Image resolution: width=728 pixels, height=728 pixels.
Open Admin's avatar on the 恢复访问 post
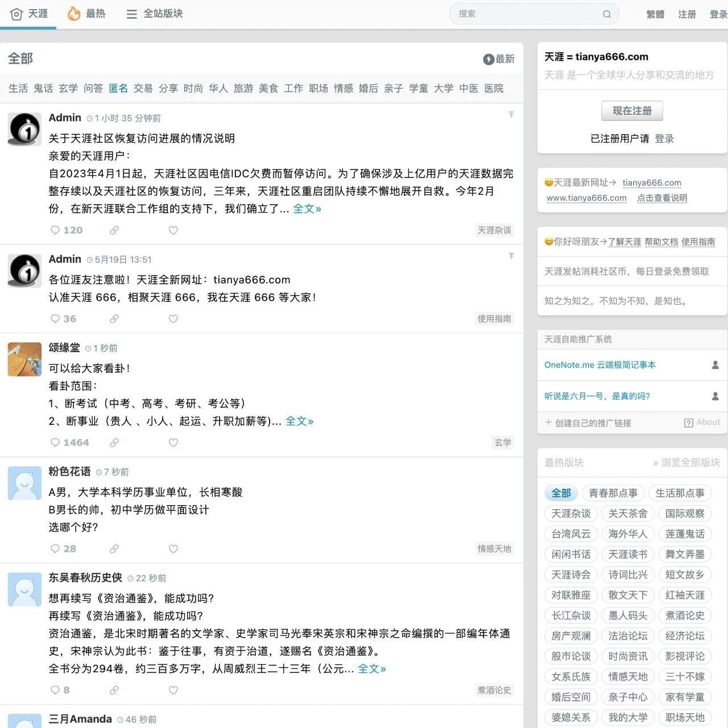point(24,129)
